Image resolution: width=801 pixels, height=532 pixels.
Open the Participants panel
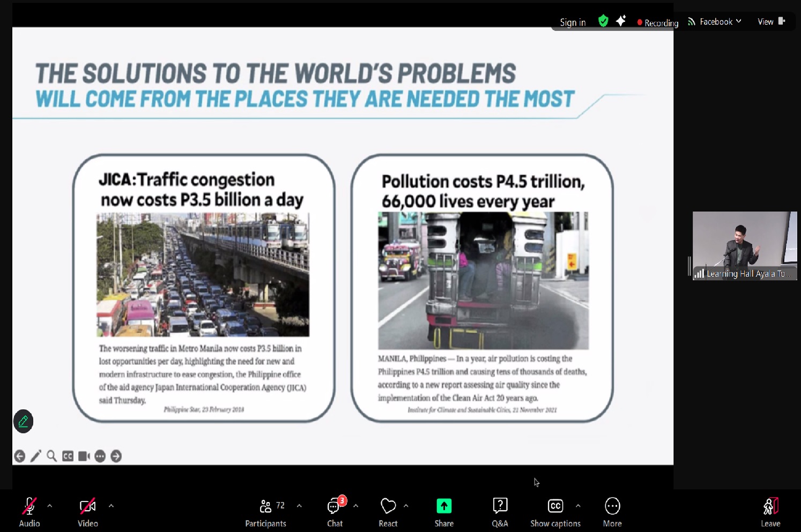coord(265,512)
